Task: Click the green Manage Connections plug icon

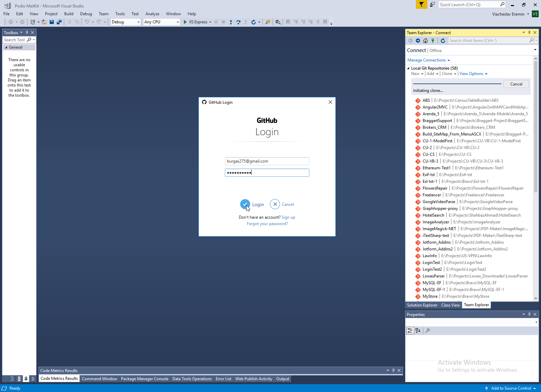Action: pyautogui.click(x=433, y=41)
